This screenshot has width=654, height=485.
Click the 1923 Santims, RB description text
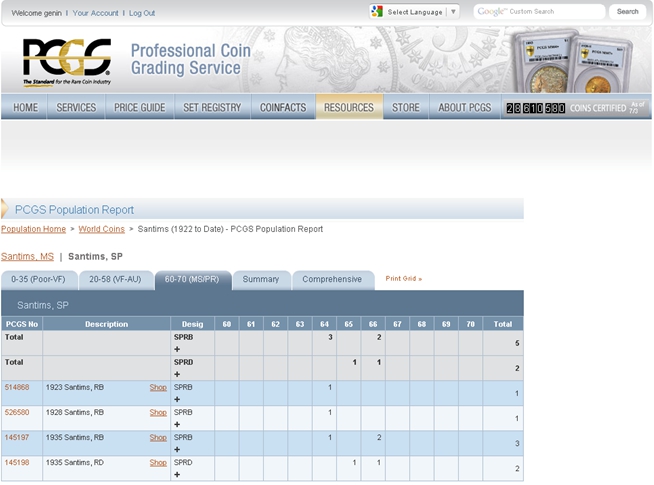[x=75, y=387]
